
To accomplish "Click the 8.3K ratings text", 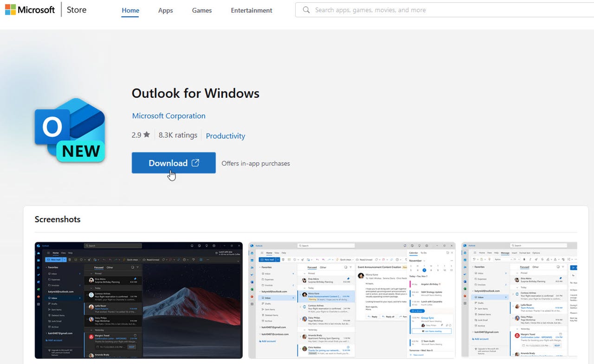I will tap(178, 135).
